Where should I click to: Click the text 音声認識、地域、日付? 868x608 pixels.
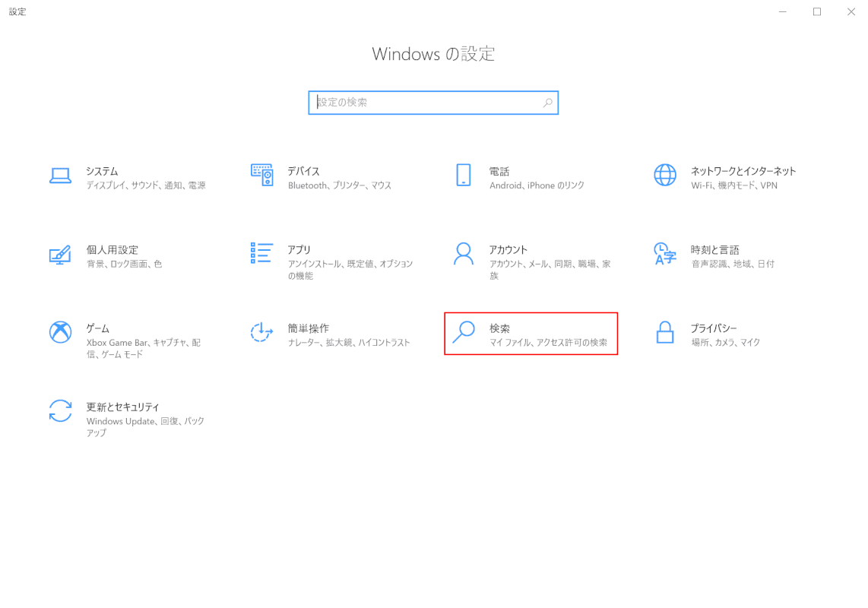pyautogui.click(x=733, y=264)
